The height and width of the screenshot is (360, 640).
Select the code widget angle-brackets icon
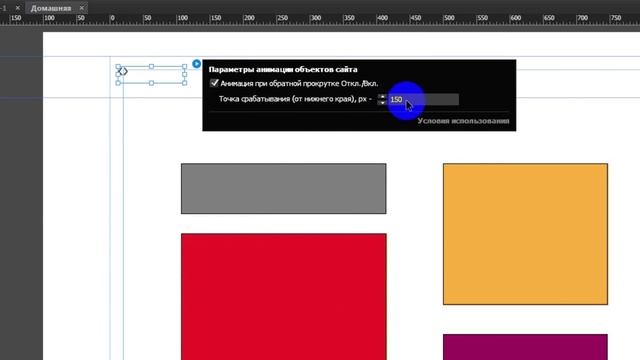coord(123,71)
